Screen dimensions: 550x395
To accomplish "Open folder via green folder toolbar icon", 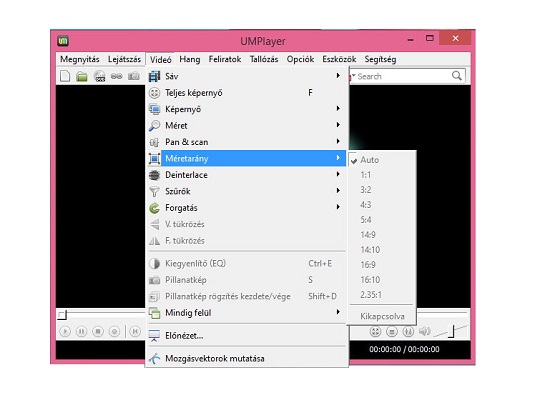I will [82, 76].
